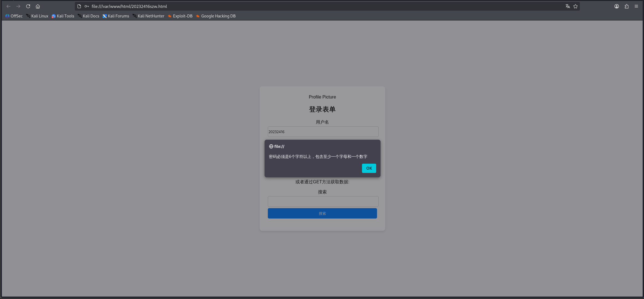
Task: Open the browser home page
Action: (x=38, y=6)
